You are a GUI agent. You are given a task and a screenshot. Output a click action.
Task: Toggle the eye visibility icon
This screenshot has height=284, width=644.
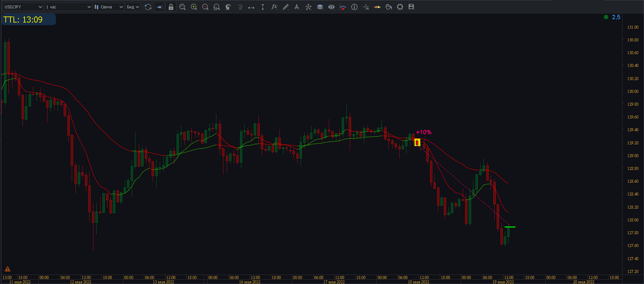pos(331,7)
